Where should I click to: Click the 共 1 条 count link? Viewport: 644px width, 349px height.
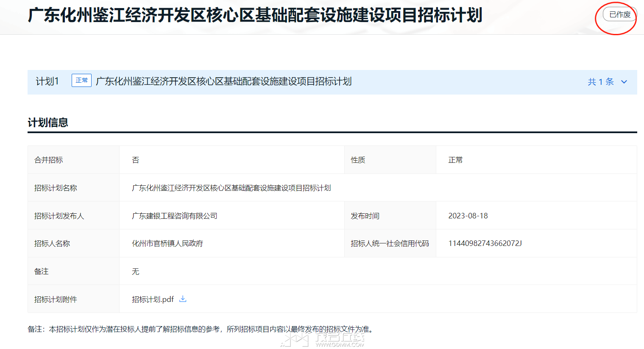[x=601, y=82]
